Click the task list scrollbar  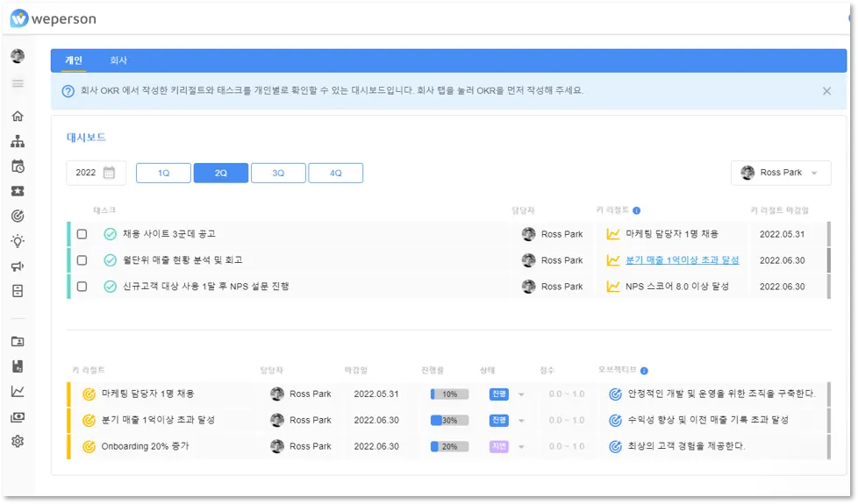pyautogui.click(x=828, y=260)
